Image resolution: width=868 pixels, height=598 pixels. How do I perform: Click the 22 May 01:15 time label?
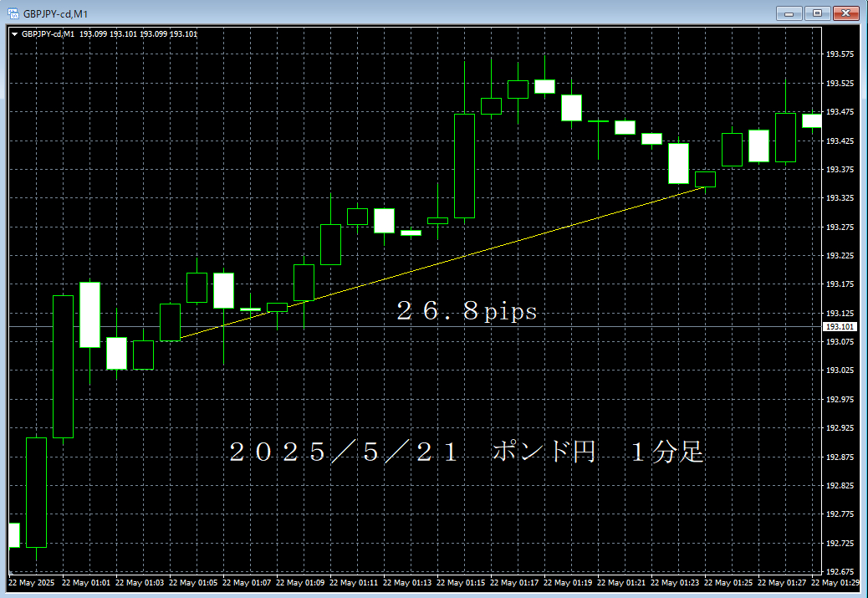tap(461, 582)
